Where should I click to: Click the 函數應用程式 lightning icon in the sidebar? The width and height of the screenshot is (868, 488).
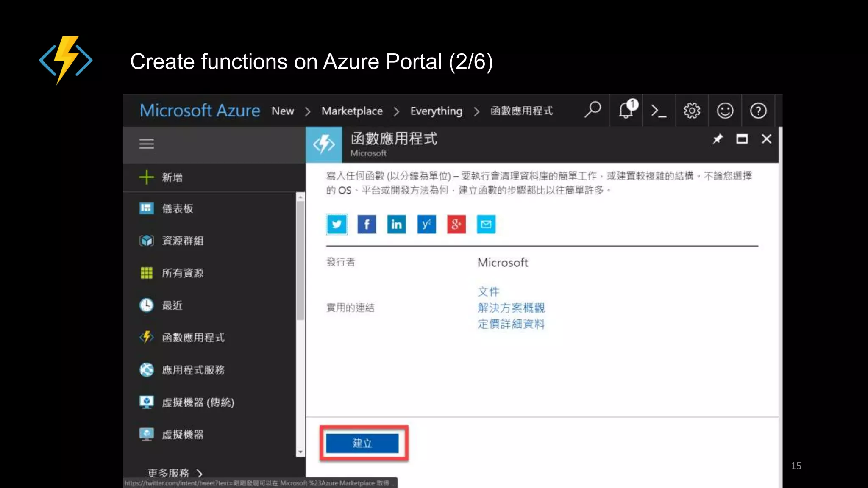[x=146, y=337]
